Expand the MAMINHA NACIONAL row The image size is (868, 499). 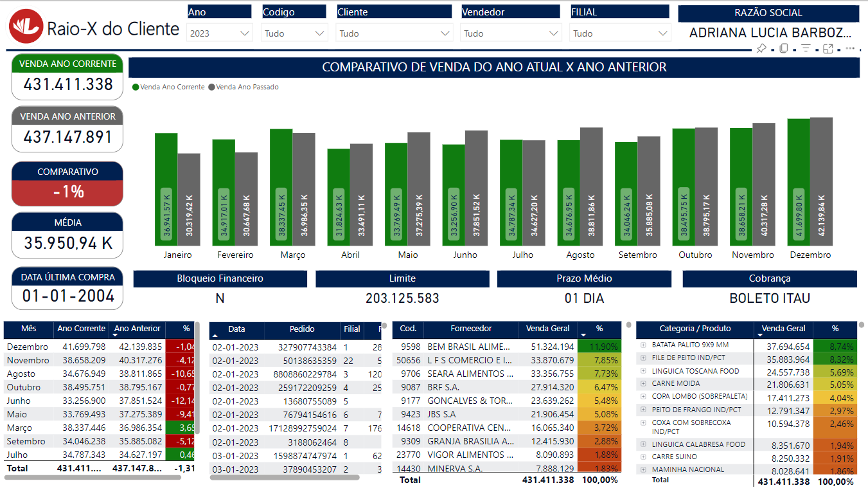(x=643, y=469)
